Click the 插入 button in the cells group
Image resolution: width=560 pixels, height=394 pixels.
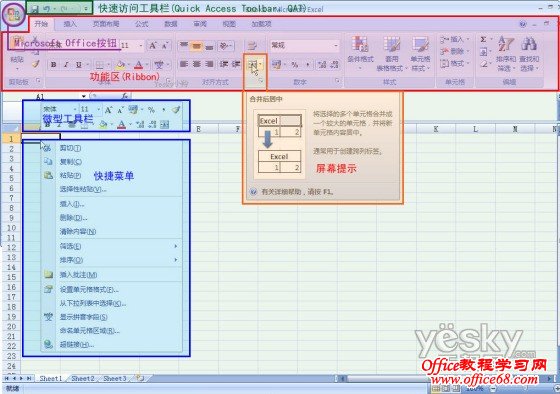pyautogui.click(x=454, y=39)
